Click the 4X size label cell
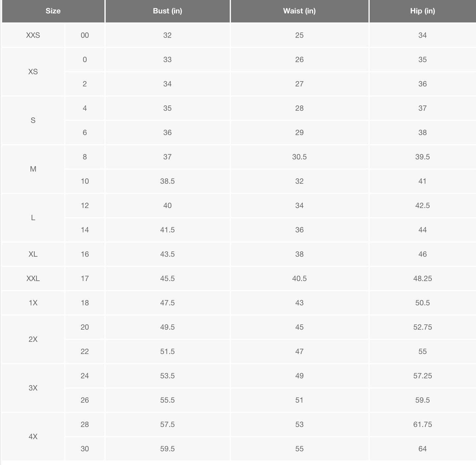The image size is (476, 465). click(33, 437)
